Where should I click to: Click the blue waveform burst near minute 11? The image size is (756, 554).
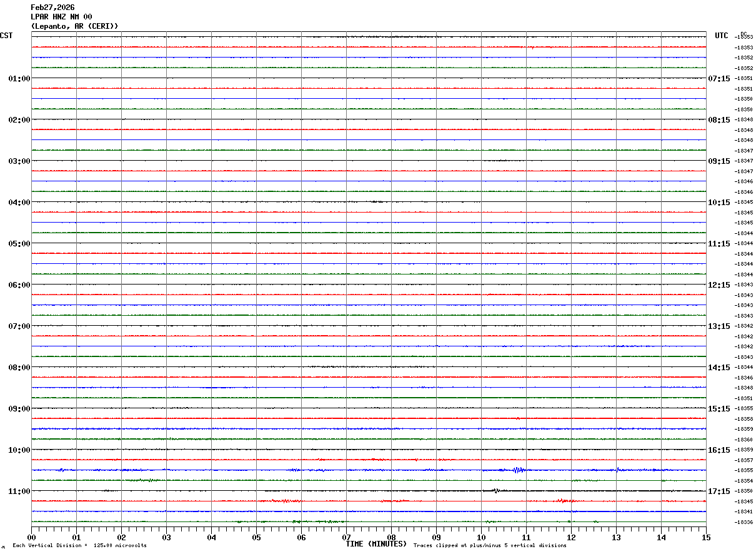coord(517,470)
